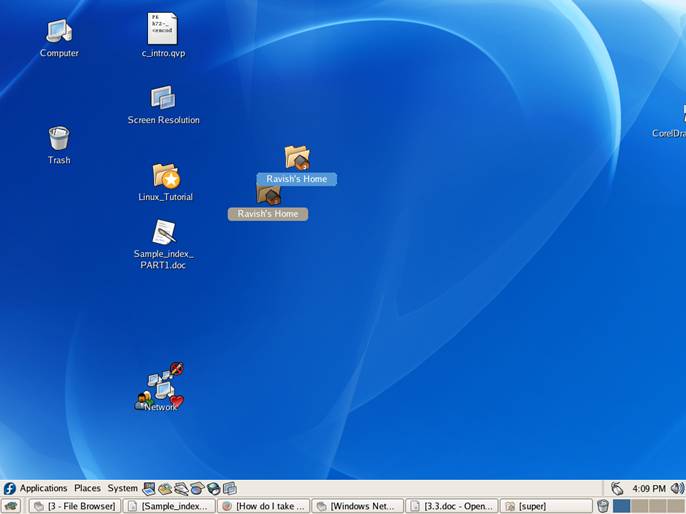Switch to the super taskbar window
This screenshot has width=686, height=514.
tap(546, 506)
